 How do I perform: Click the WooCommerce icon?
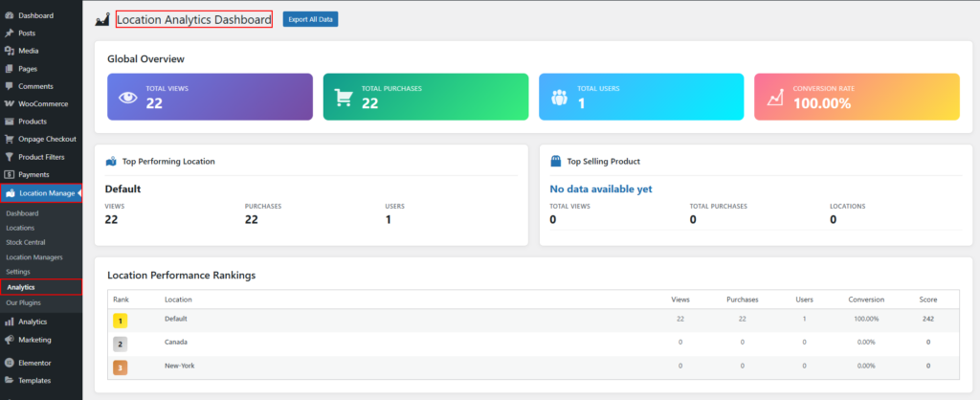[x=9, y=103]
